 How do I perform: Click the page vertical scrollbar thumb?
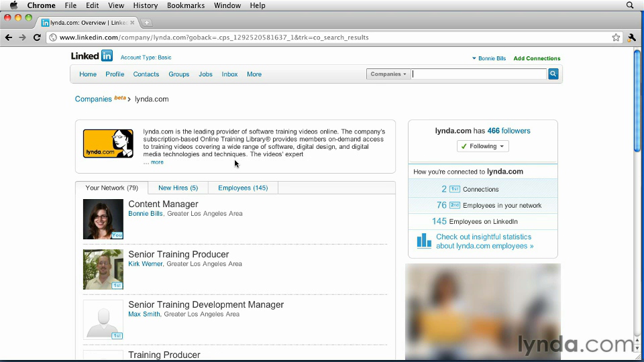tap(637, 101)
